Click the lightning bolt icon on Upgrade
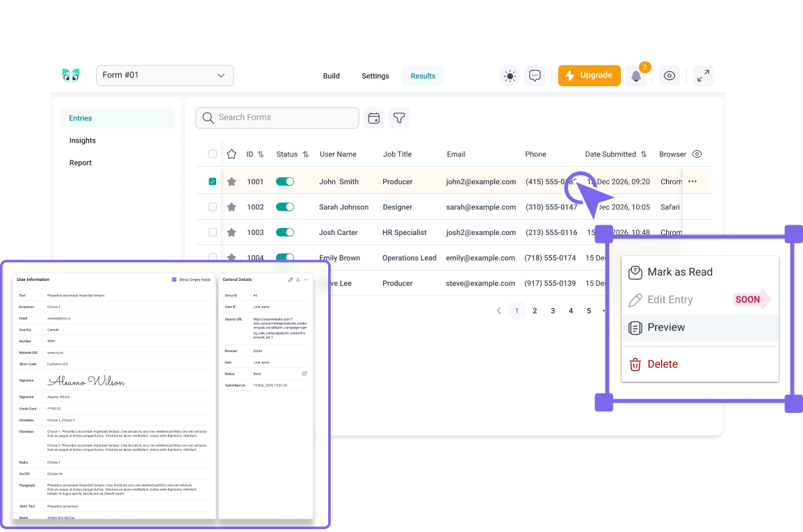Image resolution: width=803 pixels, height=532 pixels. (569, 76)
